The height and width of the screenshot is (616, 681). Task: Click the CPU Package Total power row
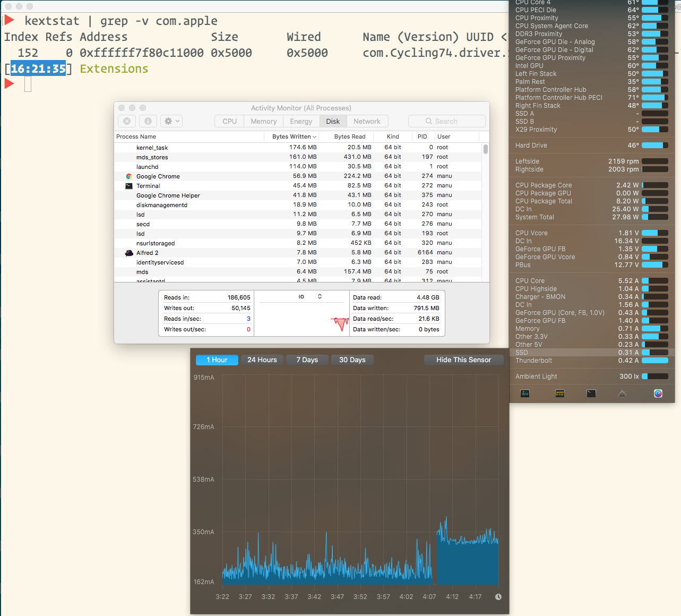coord(592,201)
